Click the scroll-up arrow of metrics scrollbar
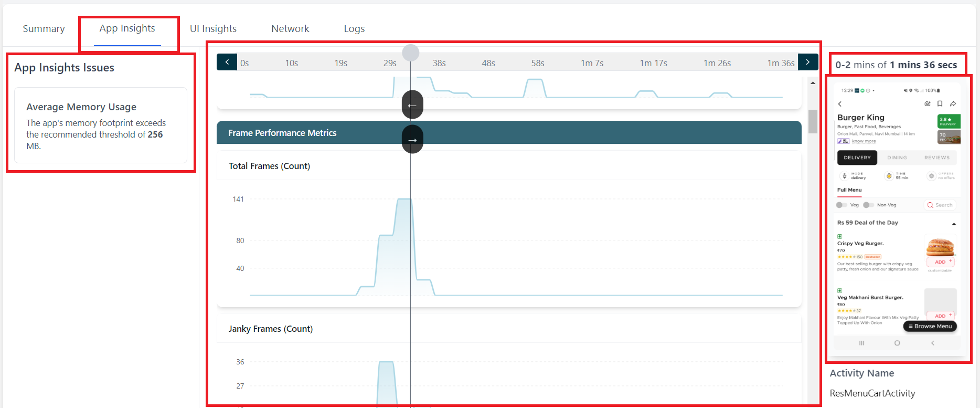The width and height of the screenshot is (980, 408). click(x=813, y=83)
